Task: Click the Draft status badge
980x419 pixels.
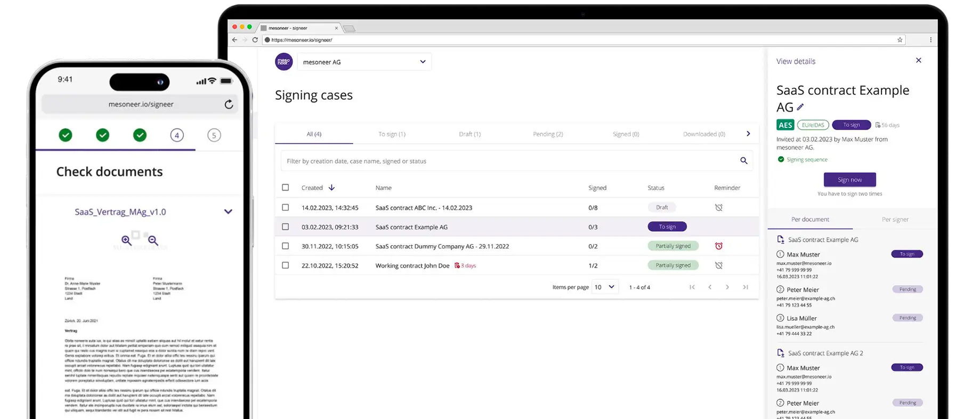Action: click(x=662, y=207)
